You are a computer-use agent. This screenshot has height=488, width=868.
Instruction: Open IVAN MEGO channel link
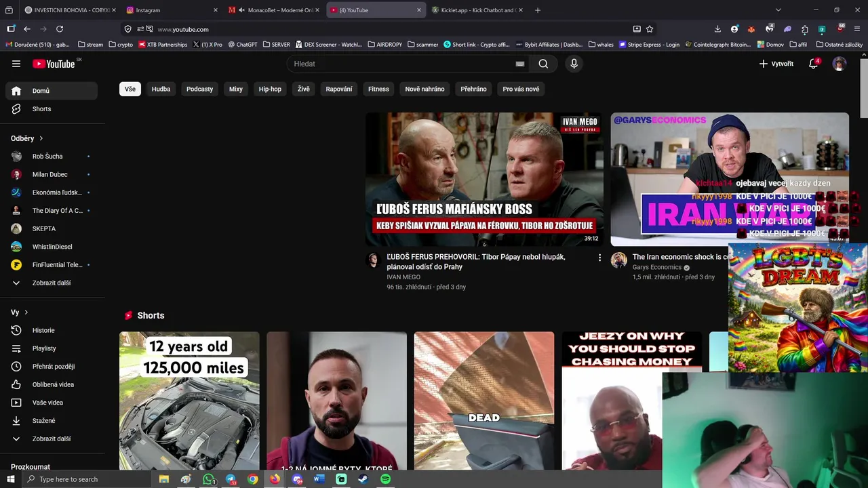coord(403,277)
